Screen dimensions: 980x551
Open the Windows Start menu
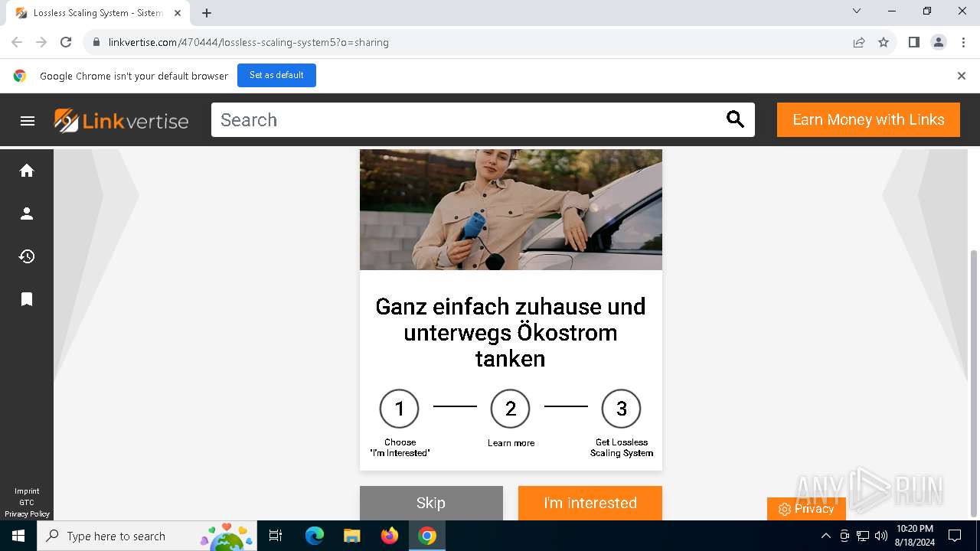click(18, 536)
